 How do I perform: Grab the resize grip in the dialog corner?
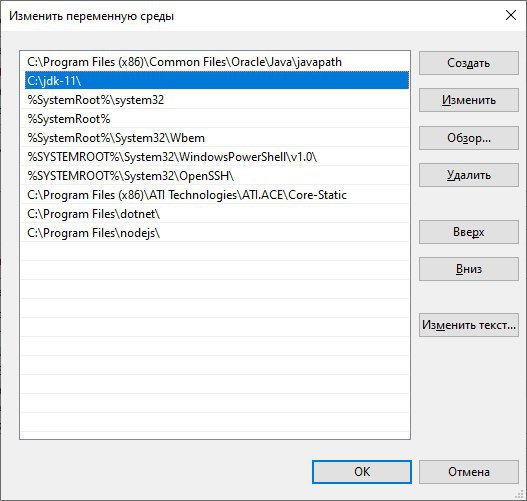[x=520, y=494]
